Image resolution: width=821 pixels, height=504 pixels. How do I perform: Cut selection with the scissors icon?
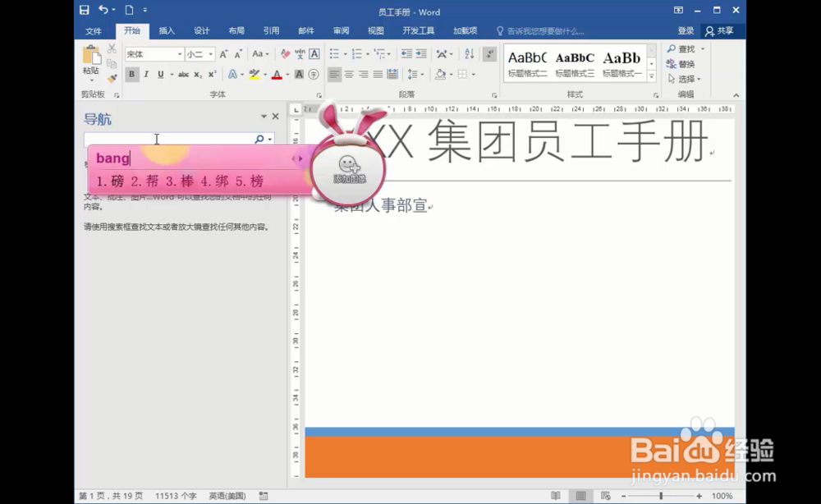coord(112,48)
